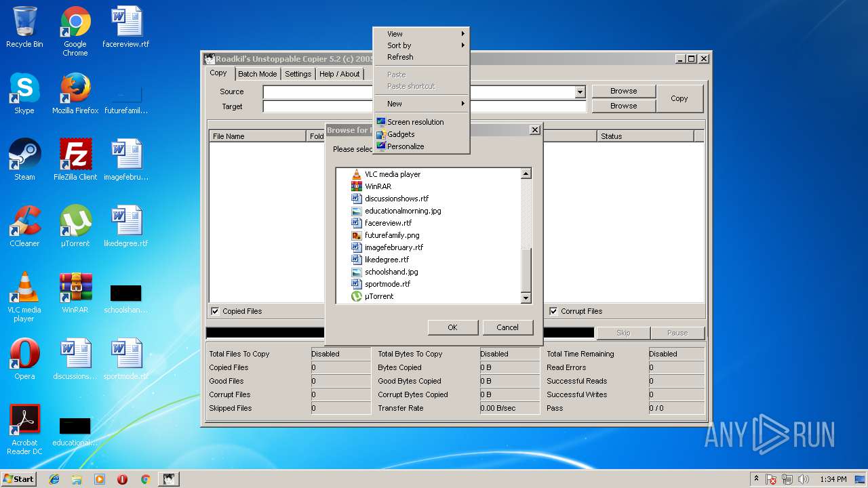Click the Target path input field
868x488 pixels.
pyautogui.click(x=425, y=106)
